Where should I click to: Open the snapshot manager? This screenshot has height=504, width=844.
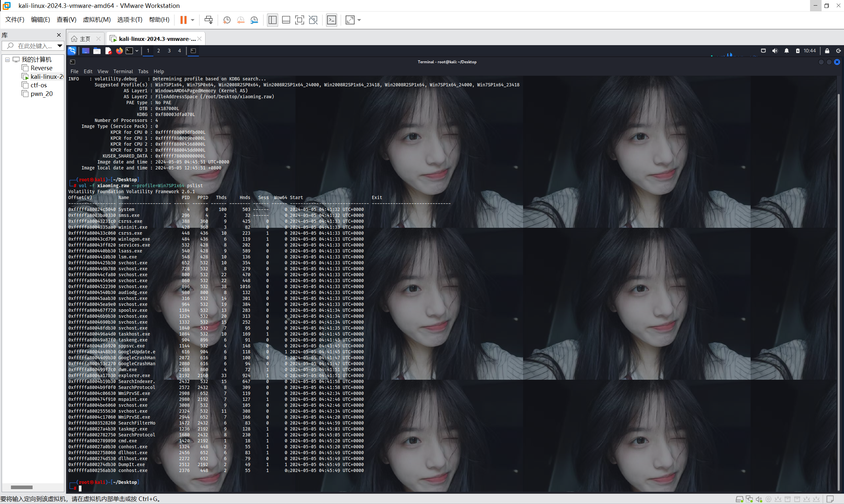[x=255, y=20]
